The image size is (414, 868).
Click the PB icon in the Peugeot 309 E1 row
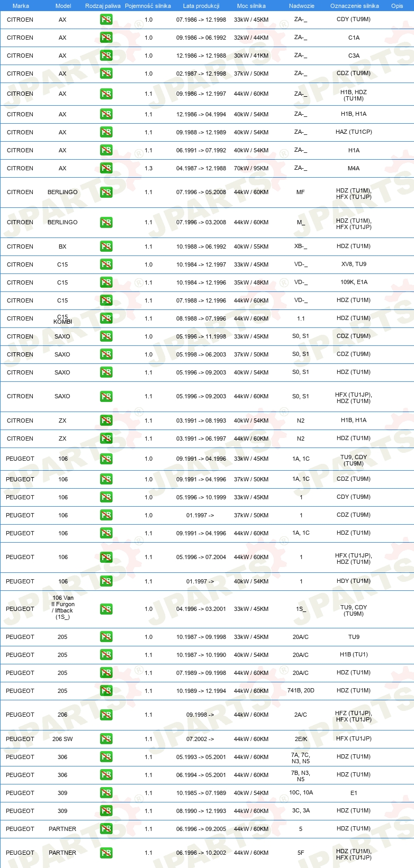coord(106,793)
